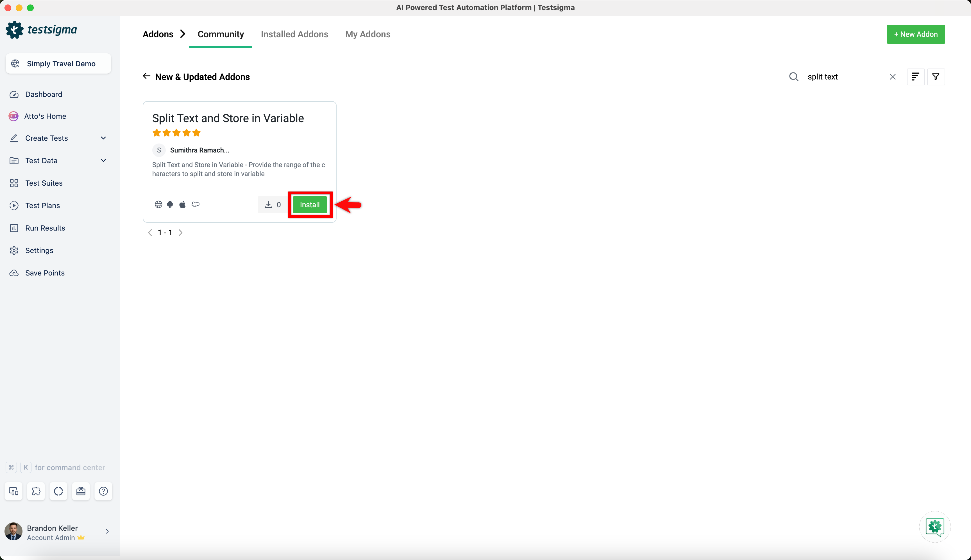Open Brandon Keller account menu chevron
This screenshot has height=560, width=971.
107,531
